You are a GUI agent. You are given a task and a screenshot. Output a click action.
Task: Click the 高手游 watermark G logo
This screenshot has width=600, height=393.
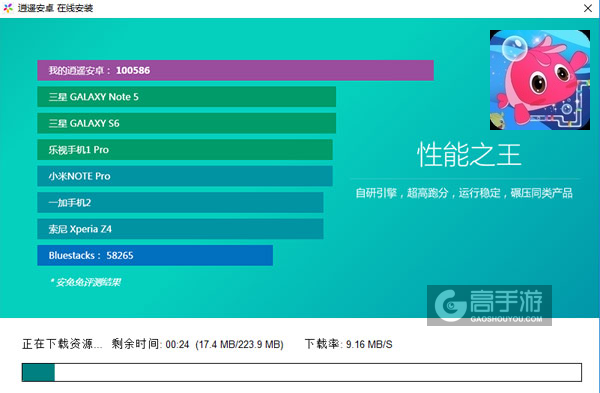[450, 305]
